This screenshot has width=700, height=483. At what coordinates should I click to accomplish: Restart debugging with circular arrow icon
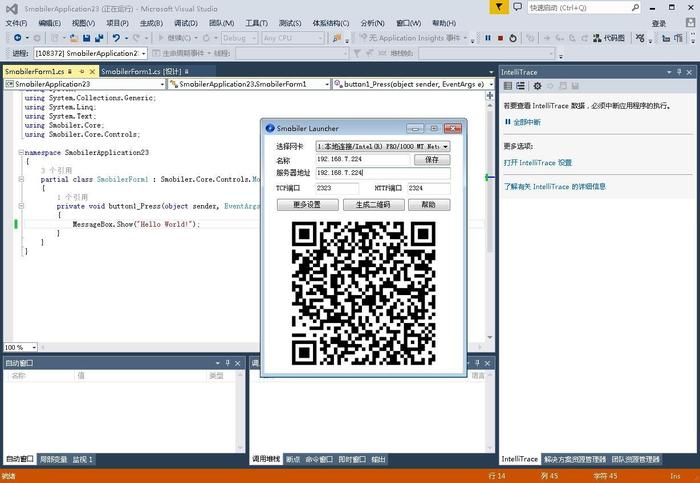point(513,38)
